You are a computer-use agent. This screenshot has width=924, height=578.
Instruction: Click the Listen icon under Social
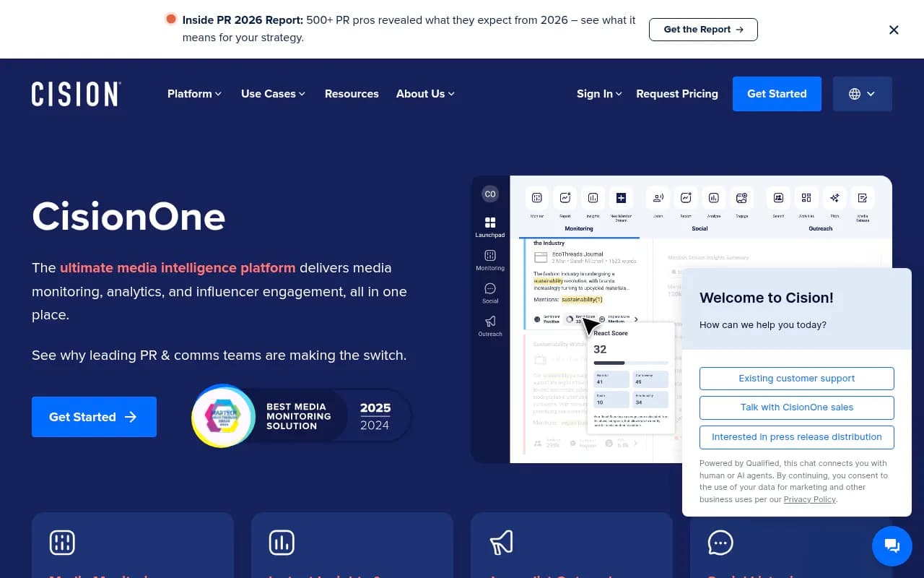pos(658,198)
